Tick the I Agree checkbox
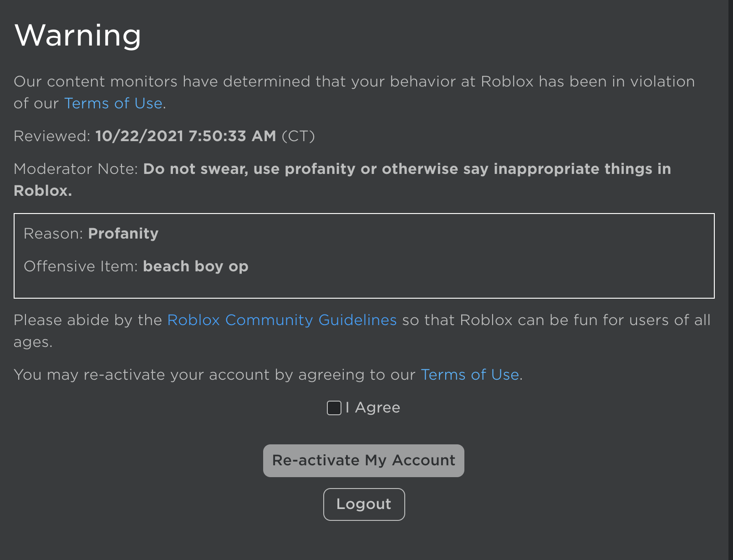Screen dimensions: 733x560 [334, 408]
